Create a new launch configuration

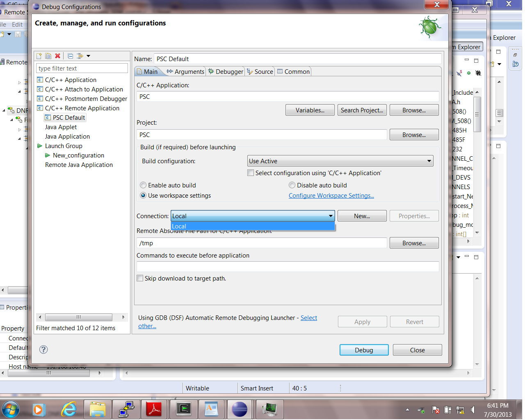pyautogui.click(x=39, y=56)
